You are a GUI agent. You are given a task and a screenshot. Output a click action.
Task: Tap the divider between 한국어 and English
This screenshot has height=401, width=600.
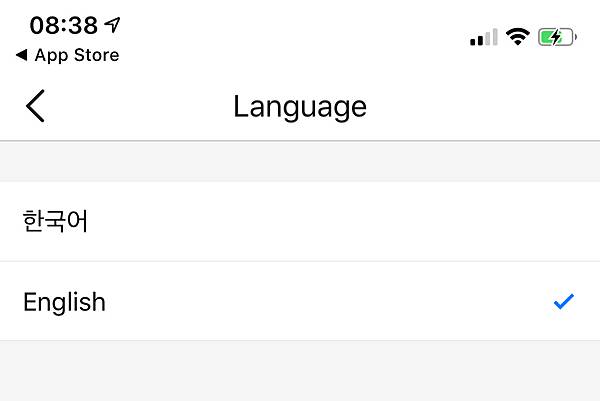(300, 261)
